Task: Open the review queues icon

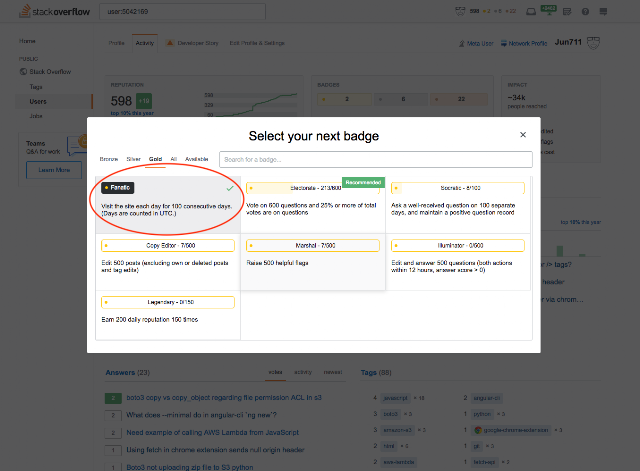Action: click(x=567, y=11)
